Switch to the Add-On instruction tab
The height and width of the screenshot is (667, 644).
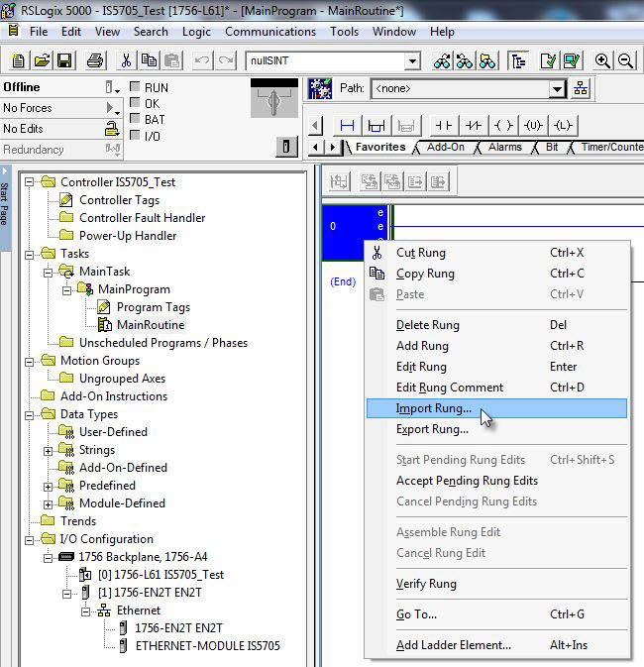pyautogui.click(x=445, y=148)
